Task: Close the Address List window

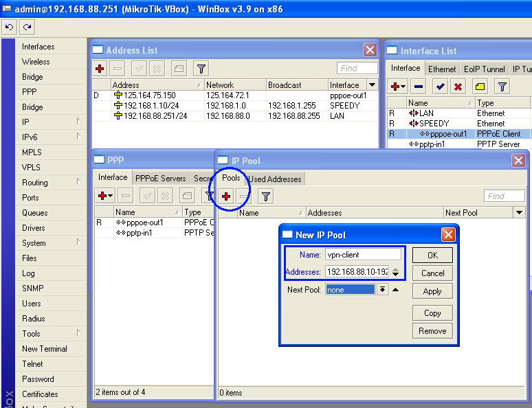Action: [370, 50]
